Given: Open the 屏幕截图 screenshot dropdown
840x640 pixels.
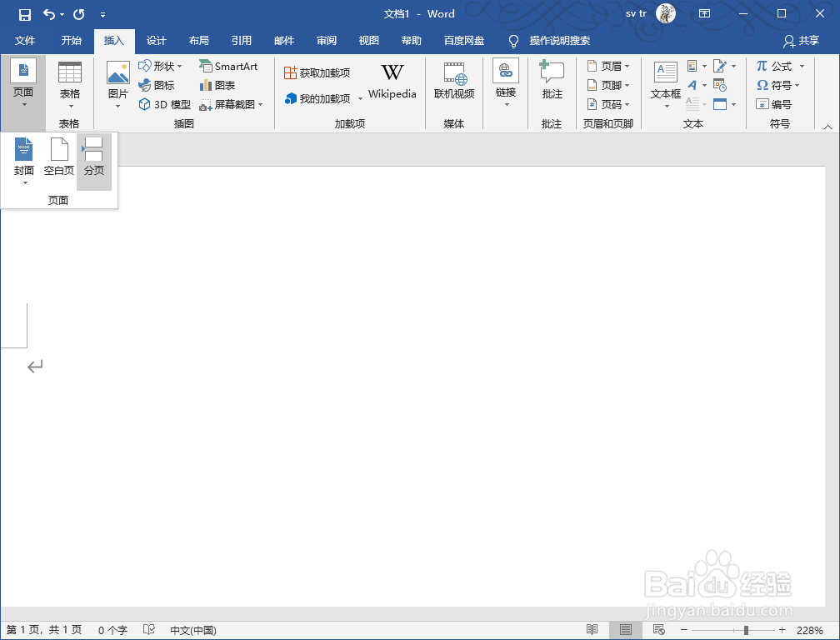Looking at the screenshot, I should (231, 104).
